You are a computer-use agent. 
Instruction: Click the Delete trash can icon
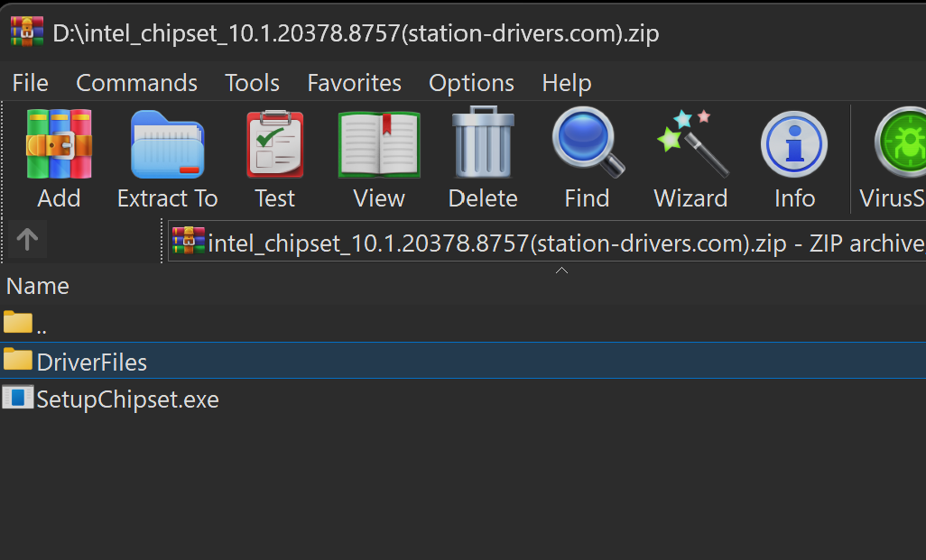[483, 144]
